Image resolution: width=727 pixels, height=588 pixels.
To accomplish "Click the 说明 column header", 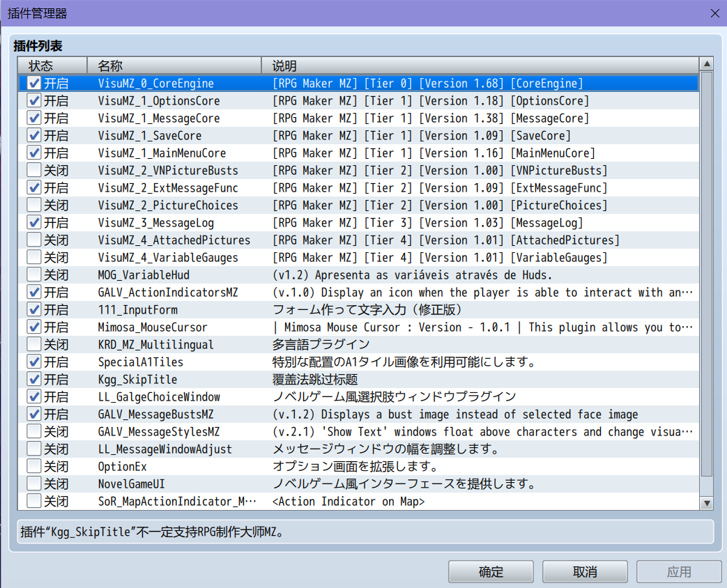I will (x=480, y=65).
